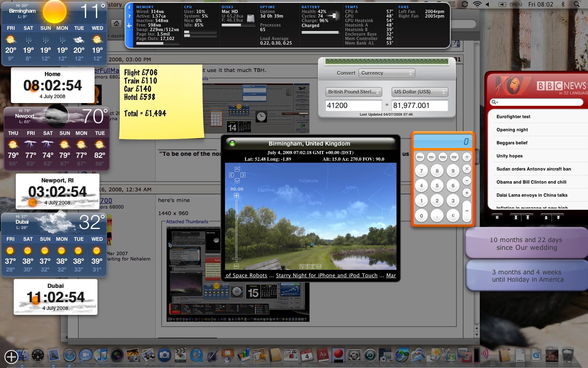Image resolution: width=588 pixels, height=368 pixels.
Task: Open British Pound Sterling currency dropdown
Action: (x=354, y=92)
